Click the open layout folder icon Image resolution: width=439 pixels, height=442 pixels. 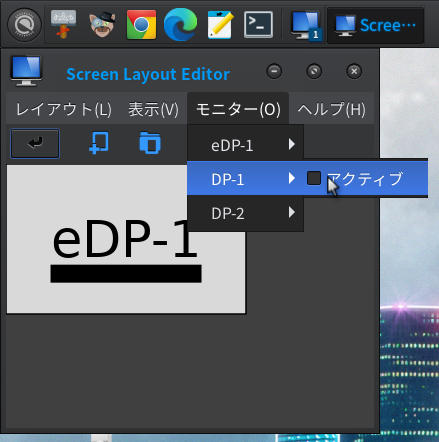[x=150, y=143]
